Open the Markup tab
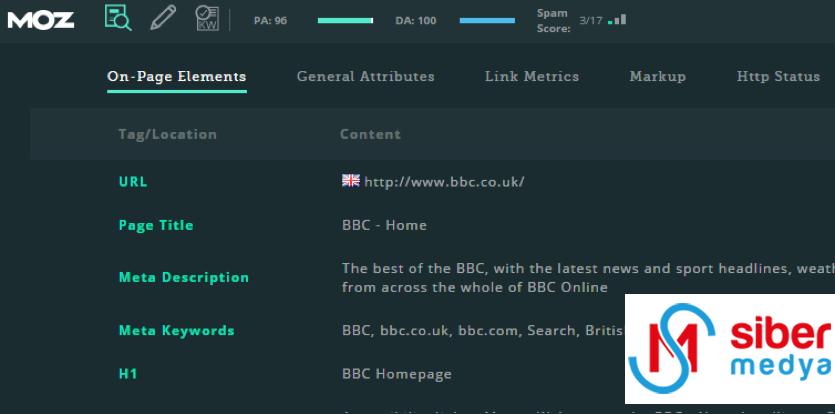Viewport: 835px width, 414px height. (658, 77)
